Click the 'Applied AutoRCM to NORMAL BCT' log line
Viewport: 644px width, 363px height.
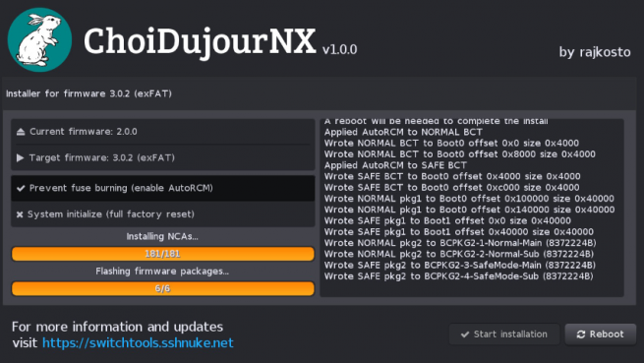click(403, 132)
